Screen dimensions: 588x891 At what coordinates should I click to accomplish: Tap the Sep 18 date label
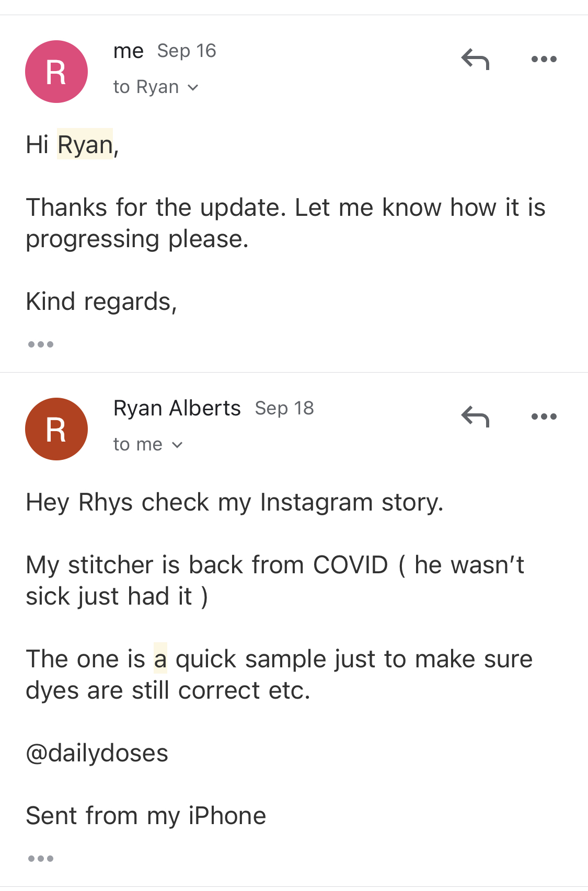click(x=284, y=408)
